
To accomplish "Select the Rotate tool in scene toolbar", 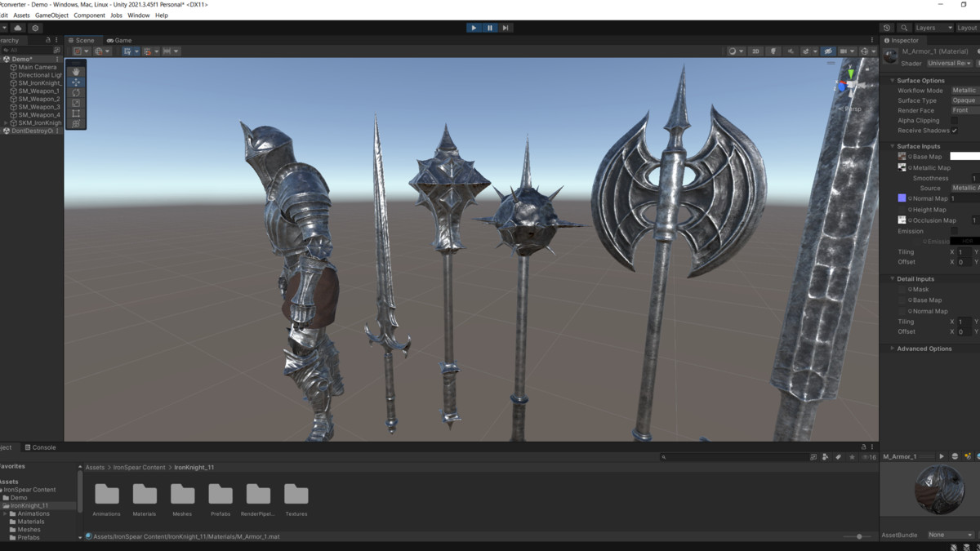I will (x=76, y=93).
